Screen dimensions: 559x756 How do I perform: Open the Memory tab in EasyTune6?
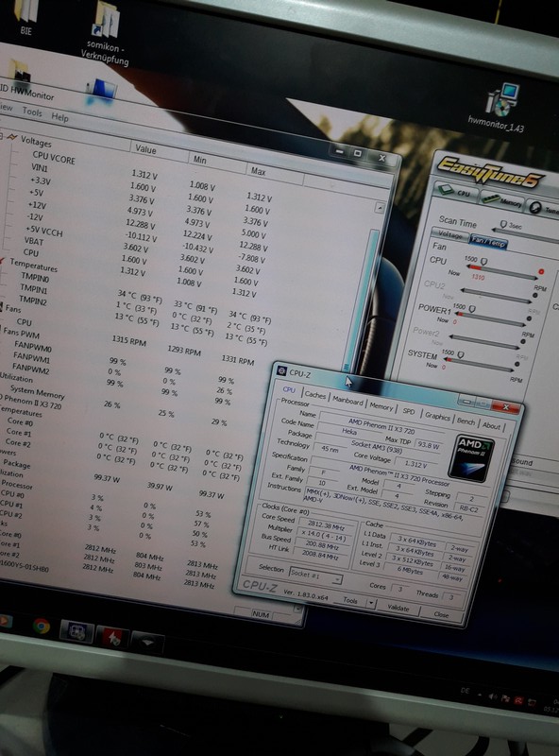(501, 201)
